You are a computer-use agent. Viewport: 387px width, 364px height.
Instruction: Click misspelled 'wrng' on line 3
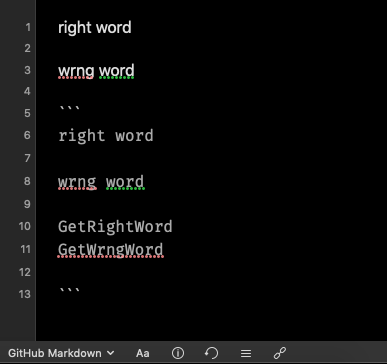76,71
